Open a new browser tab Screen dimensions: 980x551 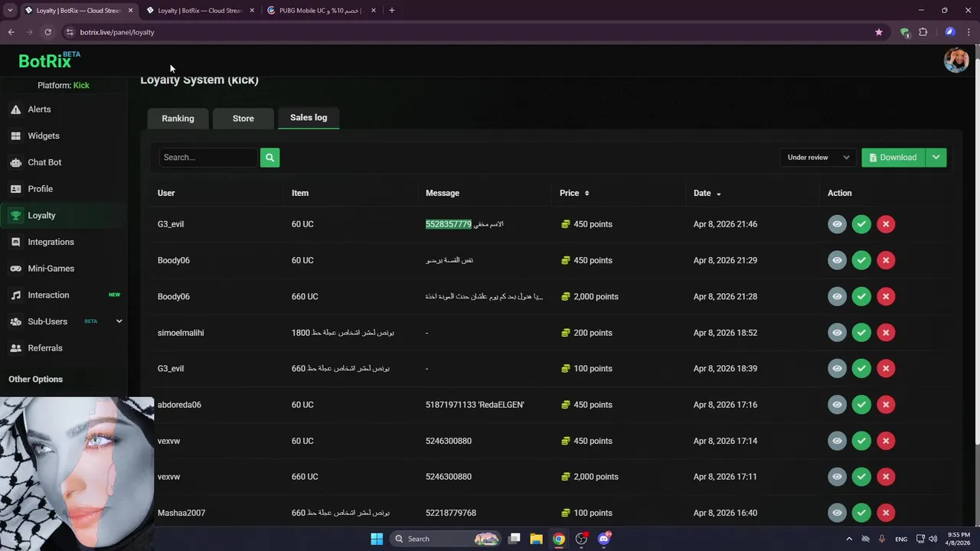392,11
